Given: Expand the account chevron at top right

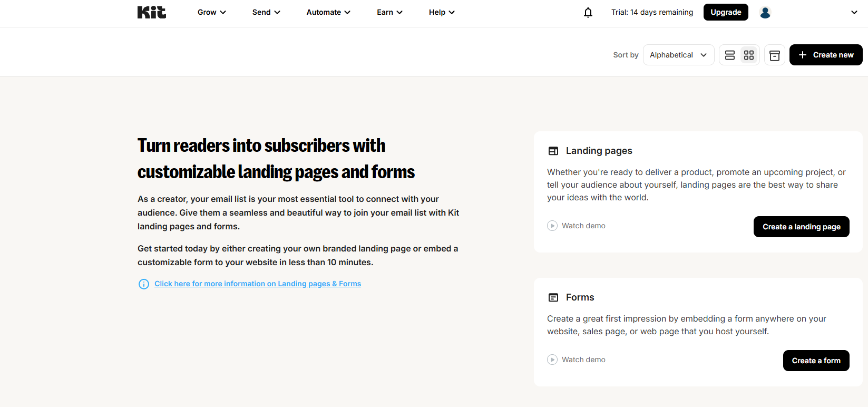Looking at the screenshot, I should tap(854, 12).
